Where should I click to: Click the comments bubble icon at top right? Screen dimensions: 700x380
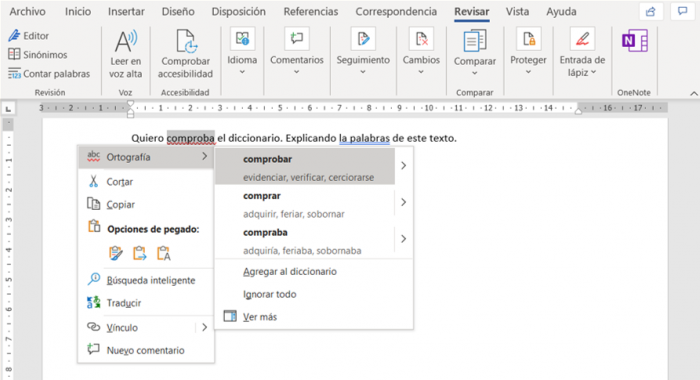pos(682,12)
